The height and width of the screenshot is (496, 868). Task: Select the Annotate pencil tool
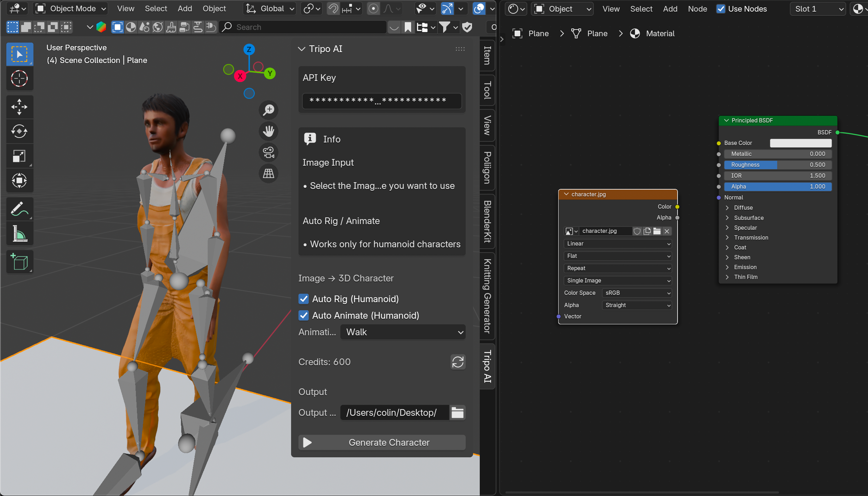19,209
